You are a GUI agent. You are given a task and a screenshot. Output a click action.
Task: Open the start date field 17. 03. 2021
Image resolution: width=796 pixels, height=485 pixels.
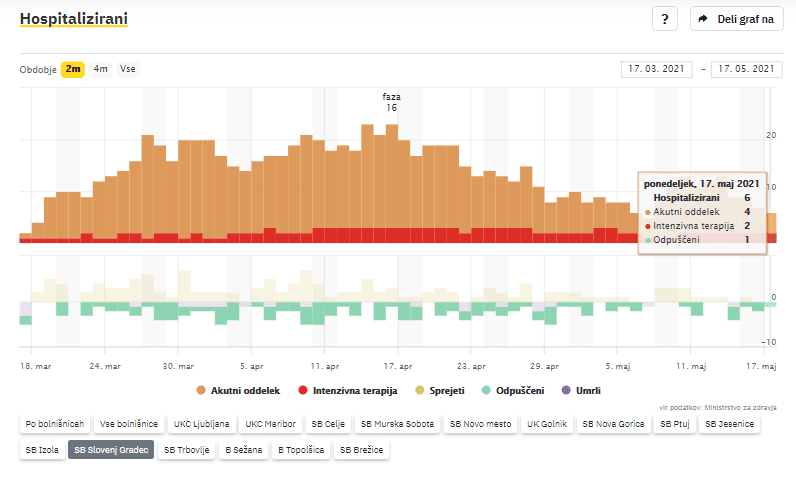click(x=657, y=69)
